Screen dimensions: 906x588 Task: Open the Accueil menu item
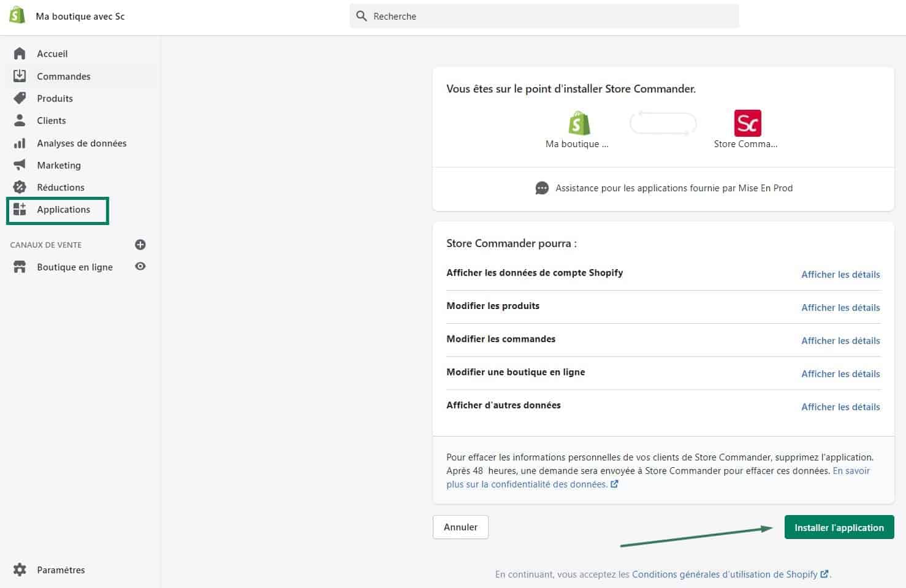(52, 54)
